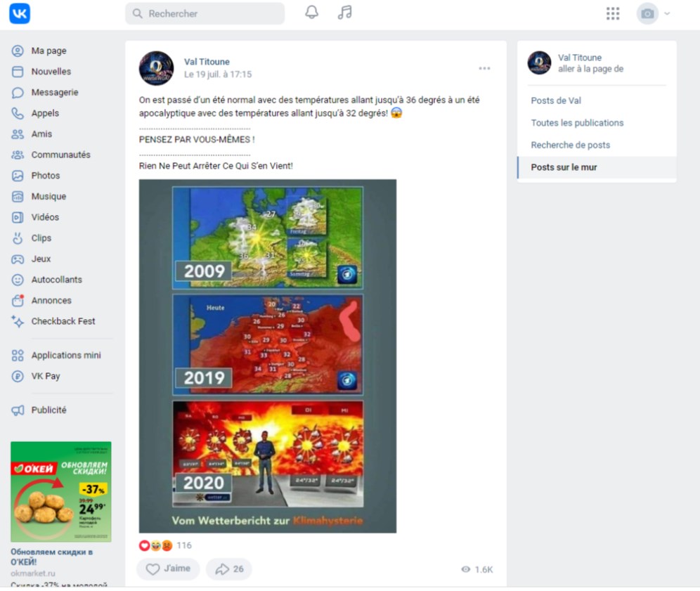Like the post with J'aime
This screenshot has width=700, height=591.
pyautogui.click(x=168, y=569)
